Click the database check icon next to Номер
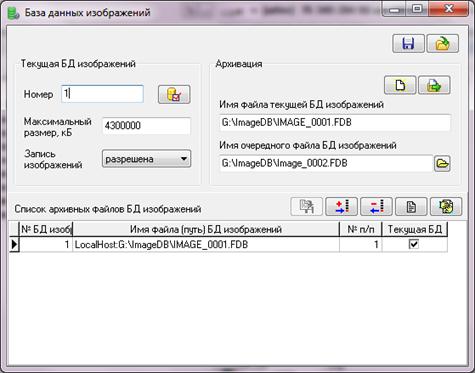The width and height of the screenshot is (475, 373). click(174, 94)
